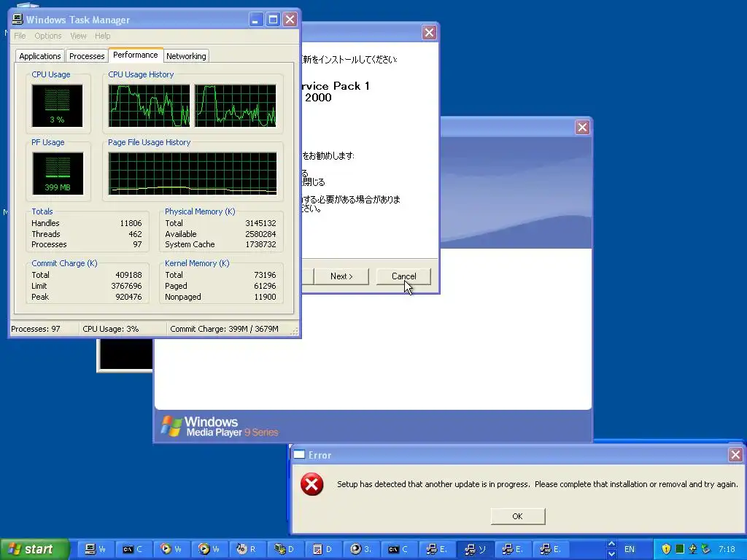
Task: Select the D taskbar button with notepad icon
Action: click(323, 549)
